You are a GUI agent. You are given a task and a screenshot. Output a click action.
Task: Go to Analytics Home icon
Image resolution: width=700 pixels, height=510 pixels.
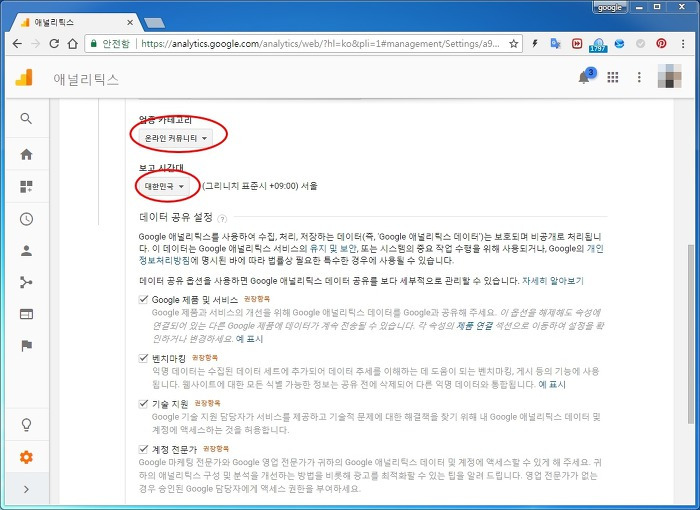coord(26,155)
